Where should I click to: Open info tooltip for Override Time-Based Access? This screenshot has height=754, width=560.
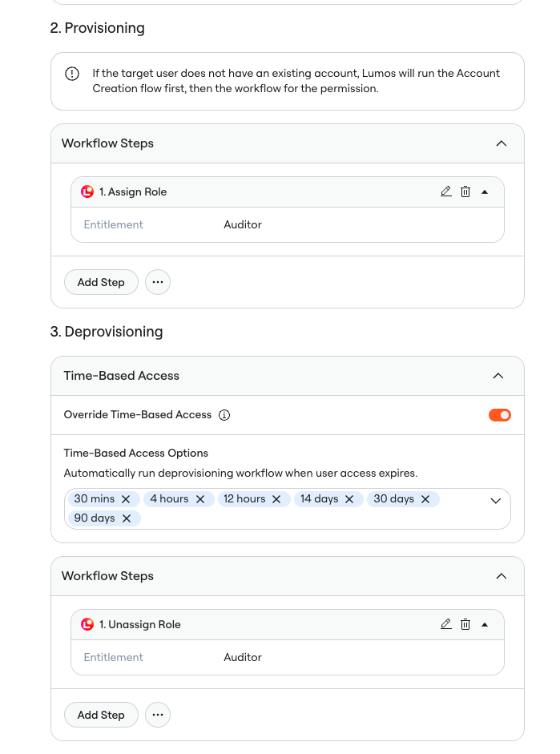224,415
